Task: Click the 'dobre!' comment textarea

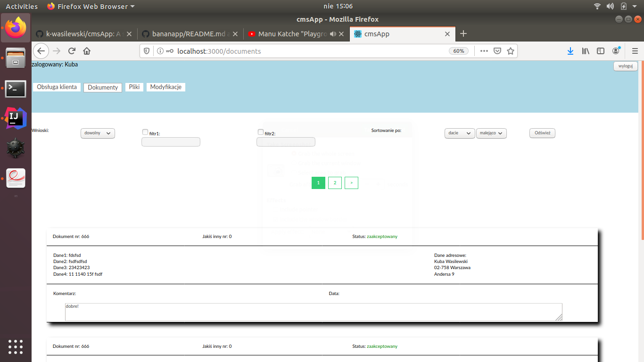Action: [314, 312]
